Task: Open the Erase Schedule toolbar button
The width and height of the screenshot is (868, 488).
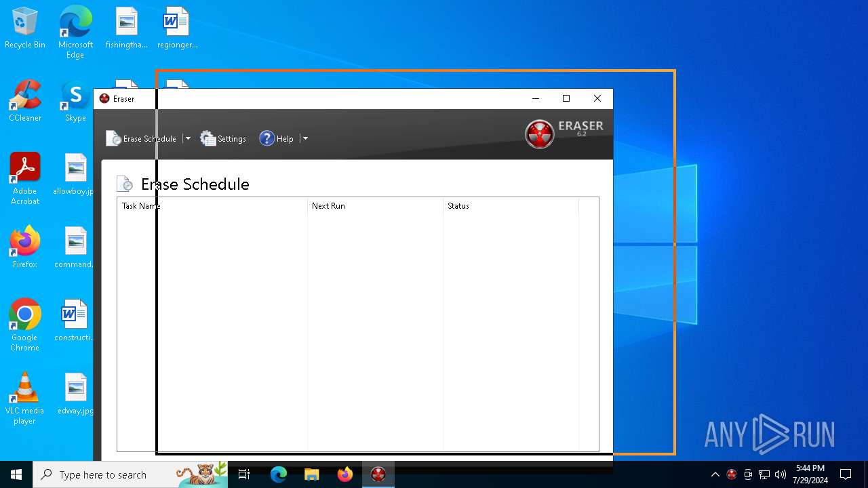Action: (141, 138)
